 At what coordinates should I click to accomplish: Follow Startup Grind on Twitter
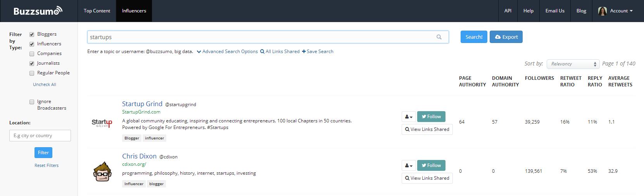[x=431, y=117]
